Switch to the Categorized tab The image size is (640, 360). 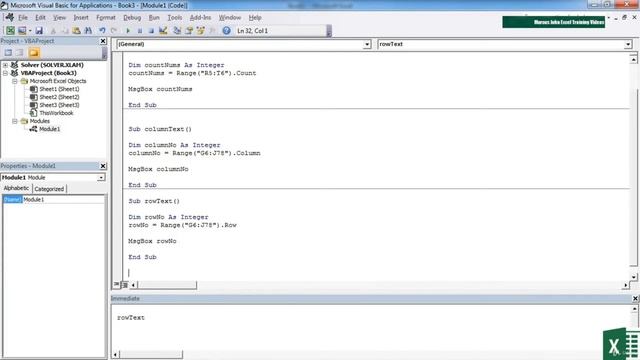(x=49, y=189)
